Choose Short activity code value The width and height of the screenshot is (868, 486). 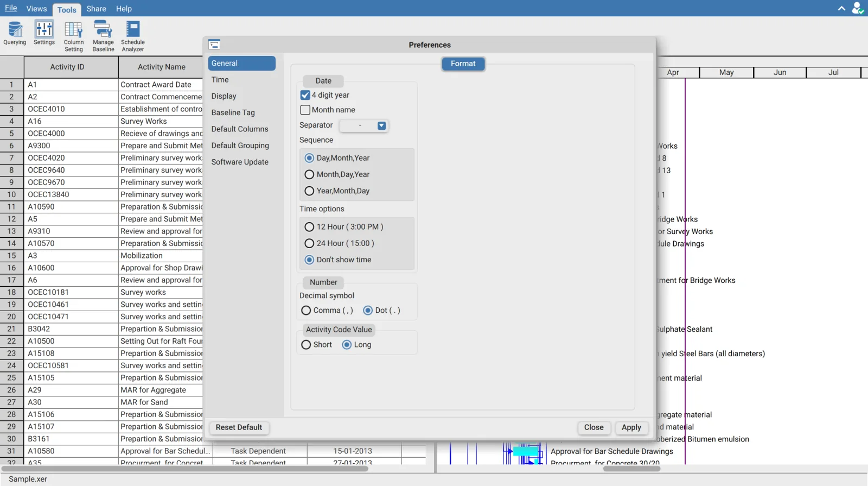click(x=306, y=344)
